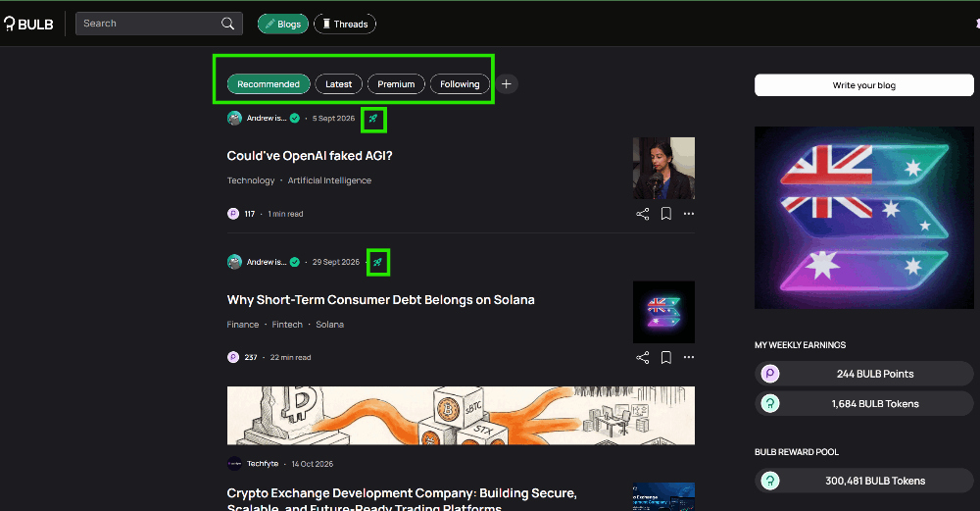Click the "5 Sept 2026" date
Image resolution: width=980 pixels, height=511 pixels.
[333, 119]
